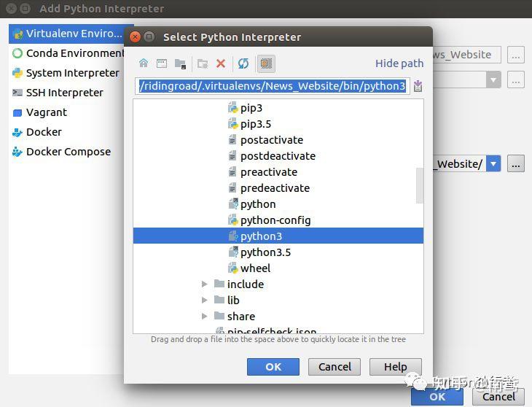532x407 pixels.
Task: Toggle show hidden files button
Action: point(266,63)
